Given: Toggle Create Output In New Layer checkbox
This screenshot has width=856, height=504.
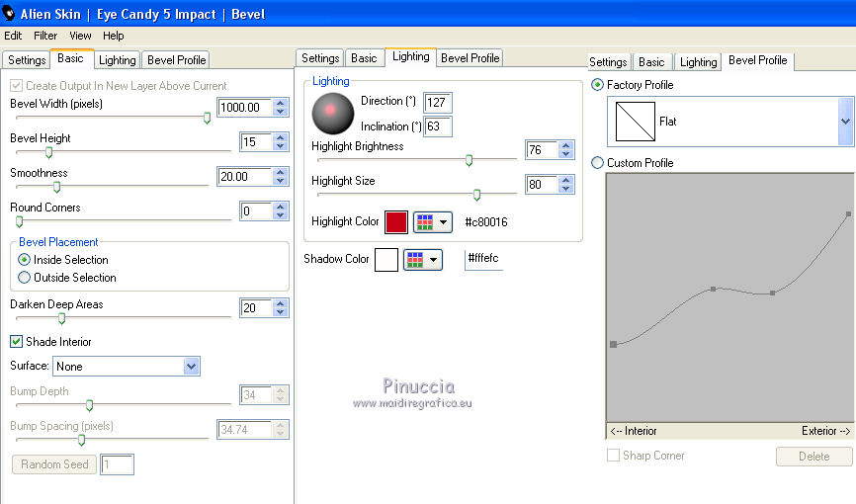Looking at the screenshot, I should (x=17, y=86).
